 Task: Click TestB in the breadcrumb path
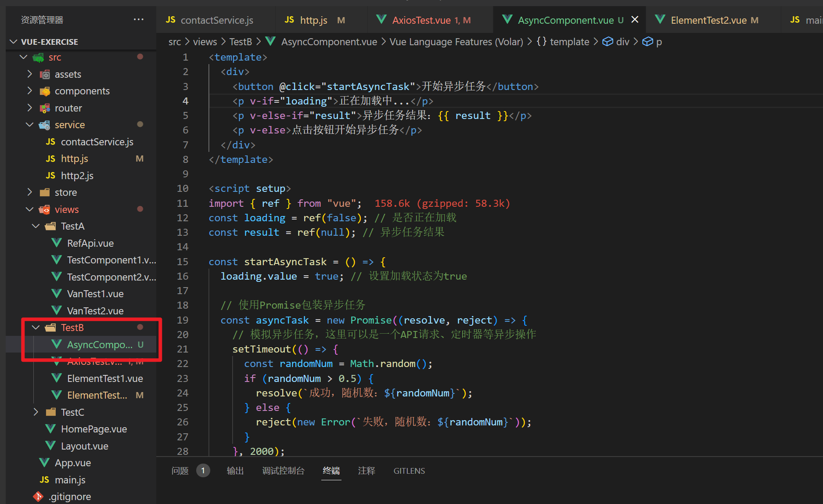(x=241, y=42)
